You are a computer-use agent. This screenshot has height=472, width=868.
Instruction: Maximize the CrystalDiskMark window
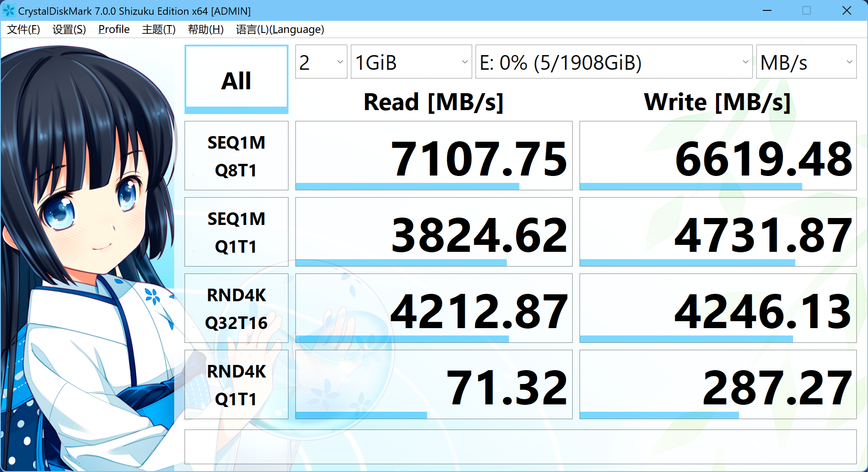click(806, 10)
